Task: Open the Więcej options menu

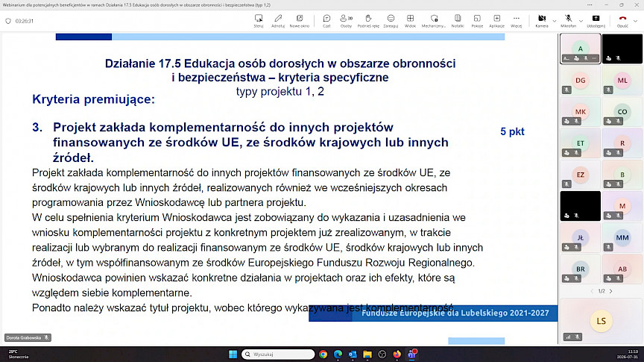Action: coord(517,21)
